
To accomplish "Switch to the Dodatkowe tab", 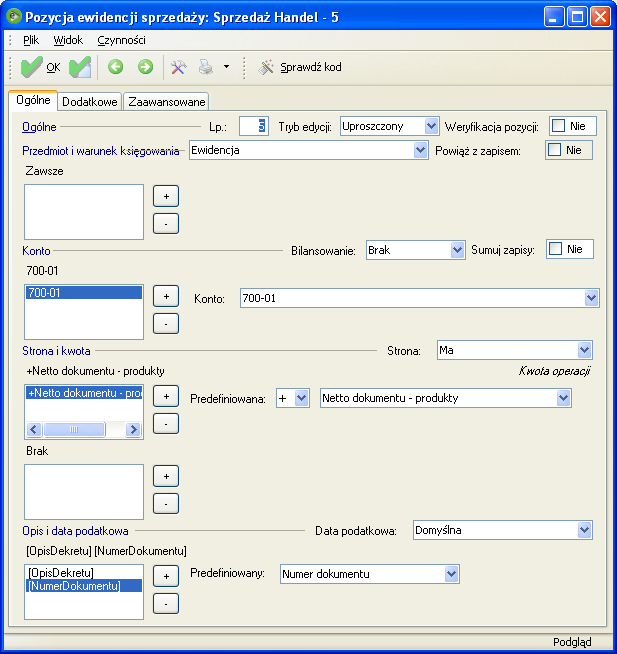I will [90, 102].
